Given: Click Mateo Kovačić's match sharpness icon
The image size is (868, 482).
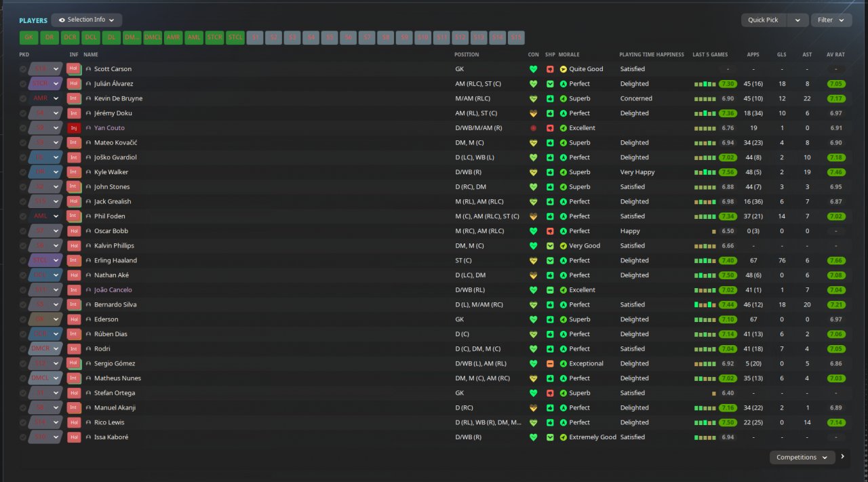Looking at the screenshot, I should 550,143.
